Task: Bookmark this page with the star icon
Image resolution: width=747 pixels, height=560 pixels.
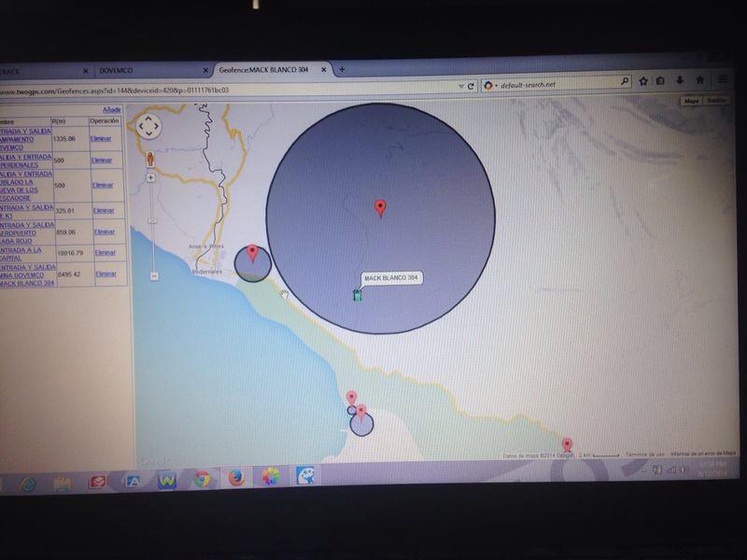Action: [643, 81]
